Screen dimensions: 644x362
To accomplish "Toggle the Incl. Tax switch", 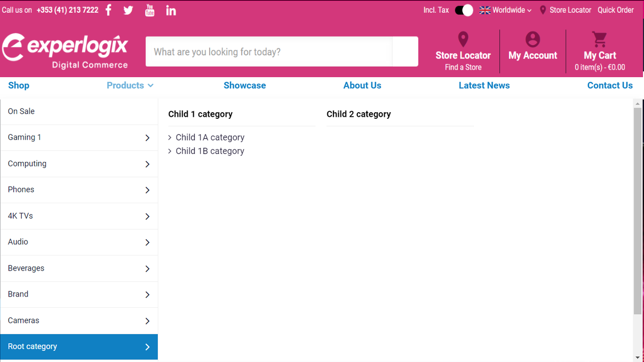I will (x=463, y=10).
